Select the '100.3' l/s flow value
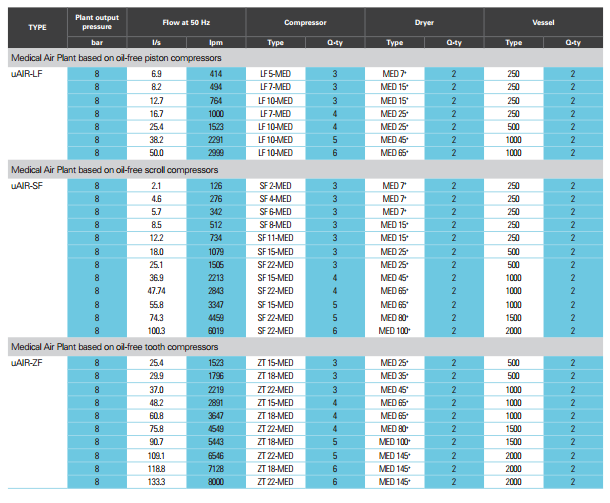The image size is (610, 503). click(156, 331)
